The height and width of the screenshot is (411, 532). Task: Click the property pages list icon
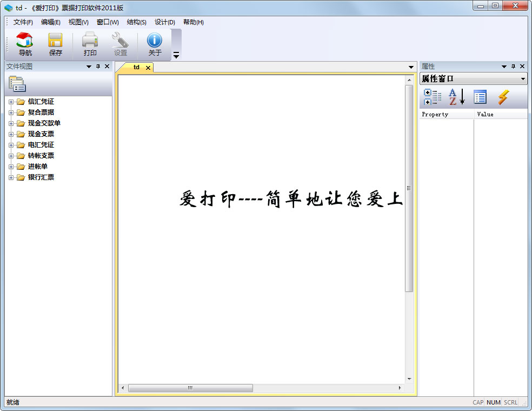pyautogui.click(x=480, y=97)
